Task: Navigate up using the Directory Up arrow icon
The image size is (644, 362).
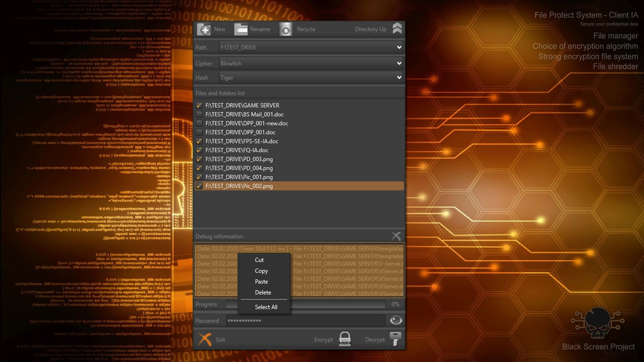Action: coord(396,28)
